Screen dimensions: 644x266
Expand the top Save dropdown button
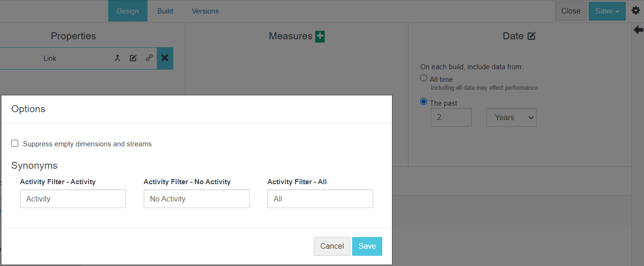[607, 11]
